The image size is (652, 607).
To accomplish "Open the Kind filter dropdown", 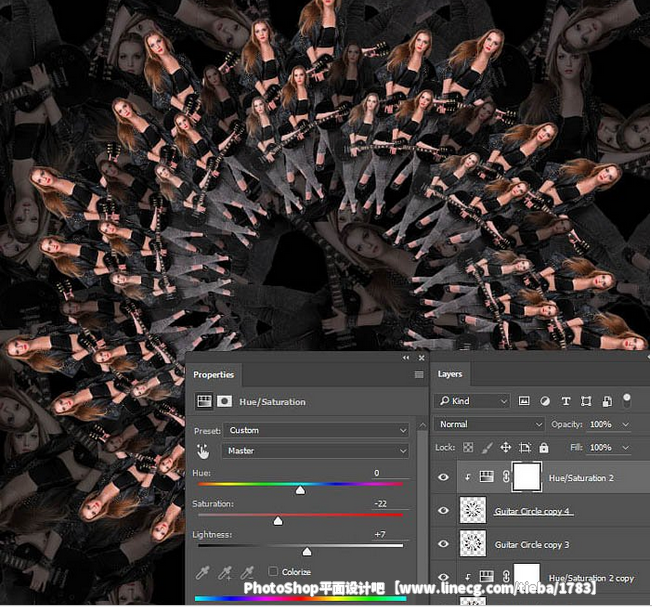I will pyautogui.click(x=472, y=401).
